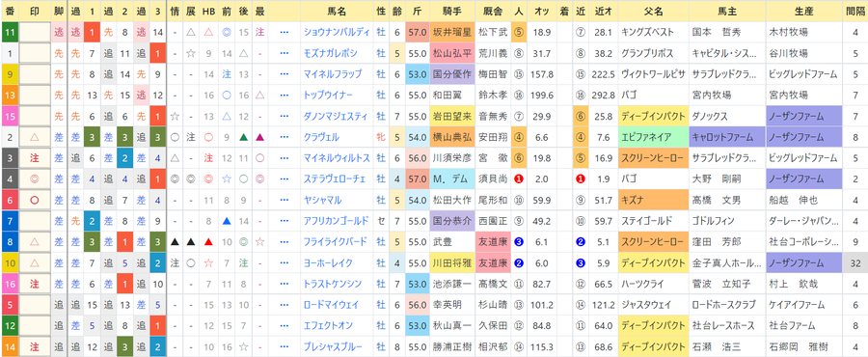
Task: Open the ellipsis menu for エフェクトオン
Action: pos(285,325)
